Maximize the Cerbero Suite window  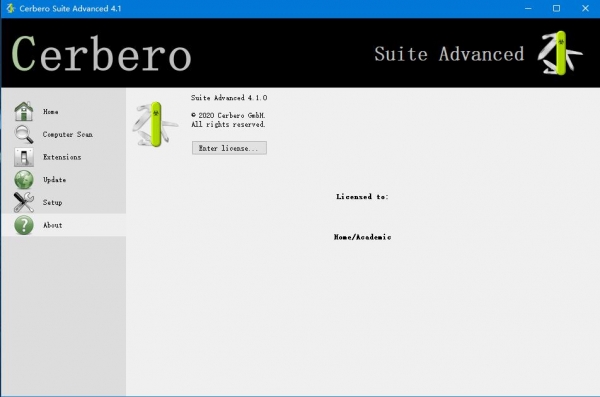[556, 8]
